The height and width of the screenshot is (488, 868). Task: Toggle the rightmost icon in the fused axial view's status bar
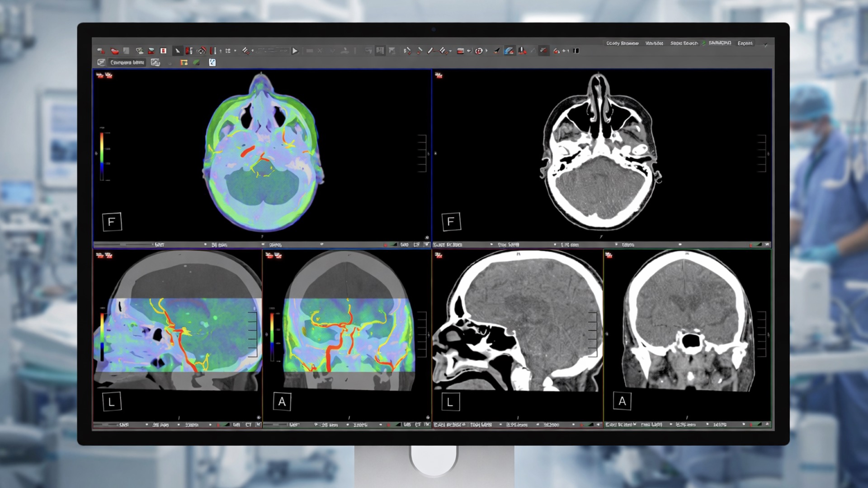(x=426, y=244)
